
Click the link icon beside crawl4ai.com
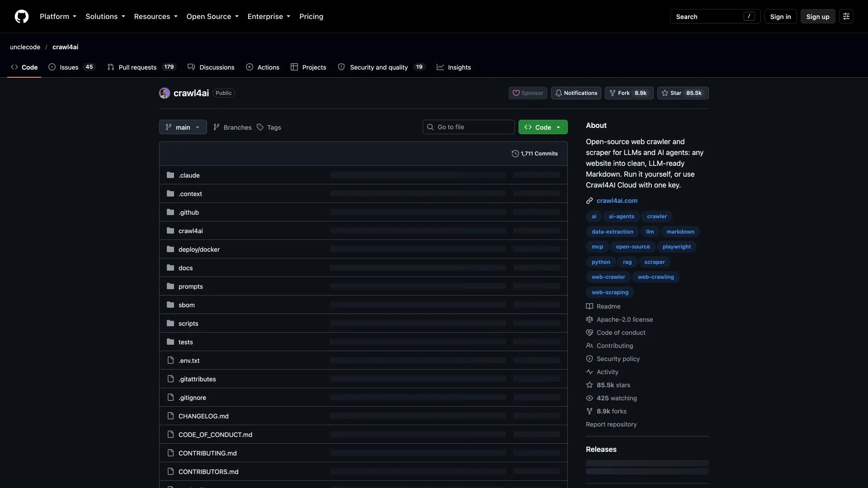[x=590, y=201]
